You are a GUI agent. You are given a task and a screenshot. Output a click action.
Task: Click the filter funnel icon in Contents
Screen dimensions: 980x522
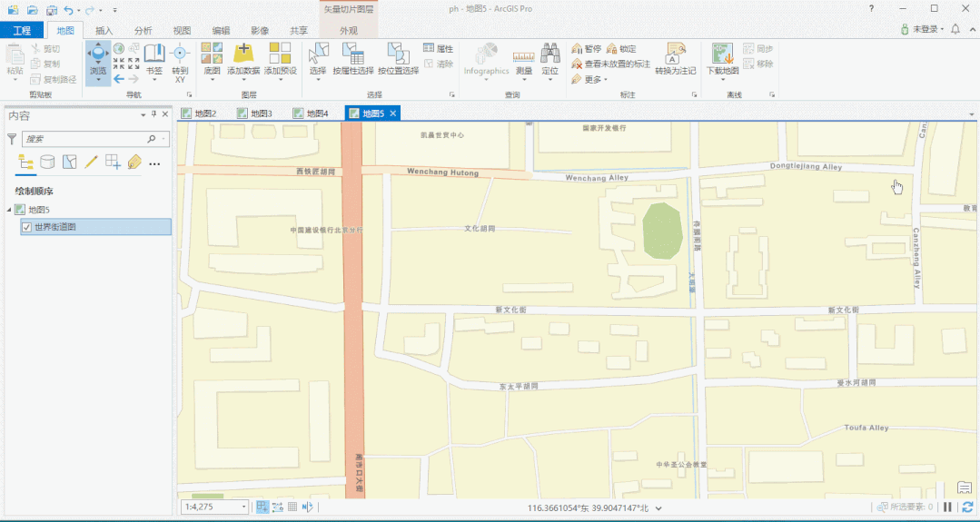click(11, 139)
